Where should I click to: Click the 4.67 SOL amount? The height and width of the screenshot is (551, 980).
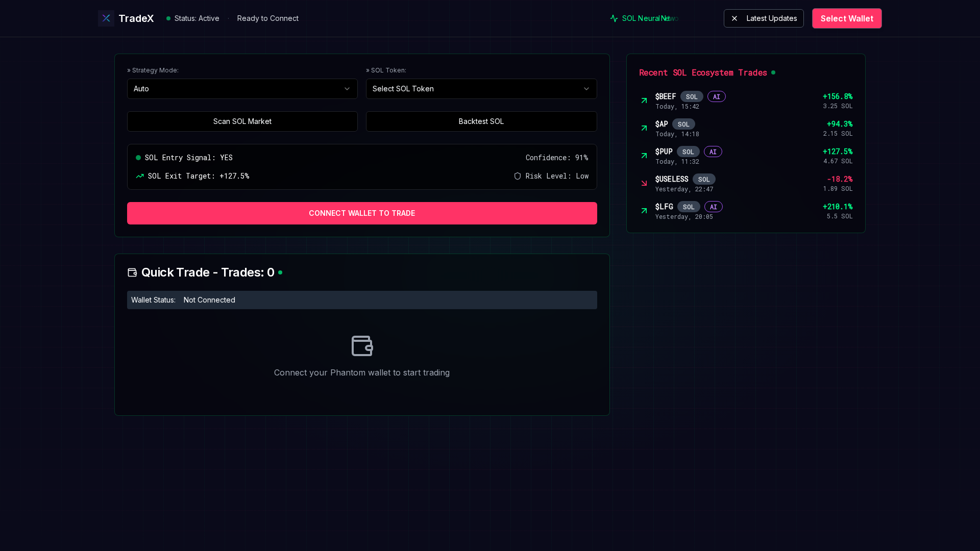click(x=838, y=161)
